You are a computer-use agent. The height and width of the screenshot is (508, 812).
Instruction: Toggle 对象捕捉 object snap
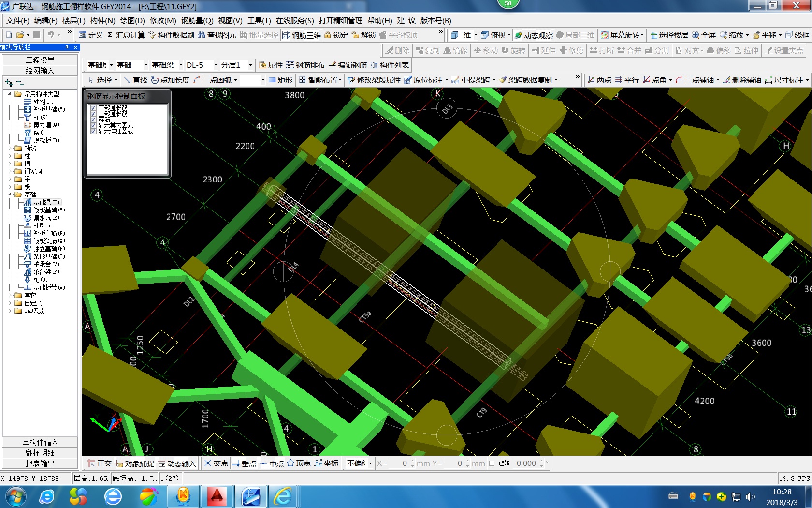[134, 463]
